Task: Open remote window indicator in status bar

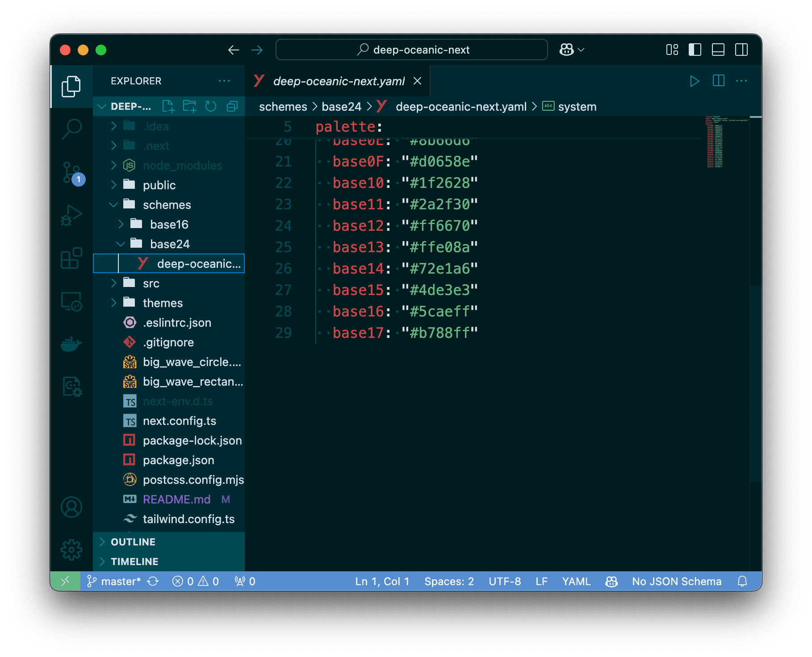Action: pyautogui.click(x=65, y=581)
